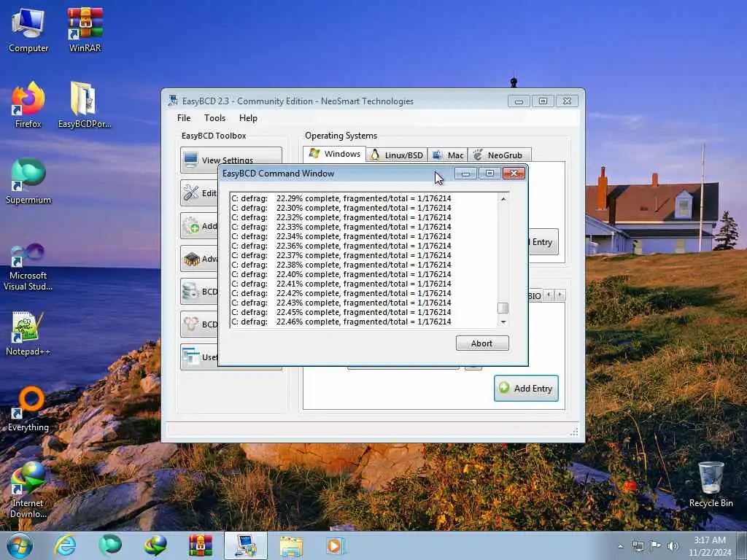The image size is (747, 560).
Task: Open the Internet Download Manager shortcut
Action: click(x=28, y=490)
